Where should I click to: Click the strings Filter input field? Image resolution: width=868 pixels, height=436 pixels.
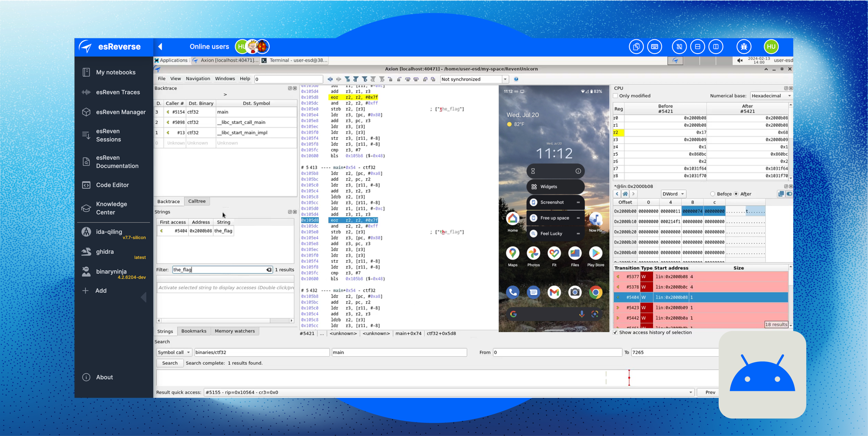coord(222,270)
